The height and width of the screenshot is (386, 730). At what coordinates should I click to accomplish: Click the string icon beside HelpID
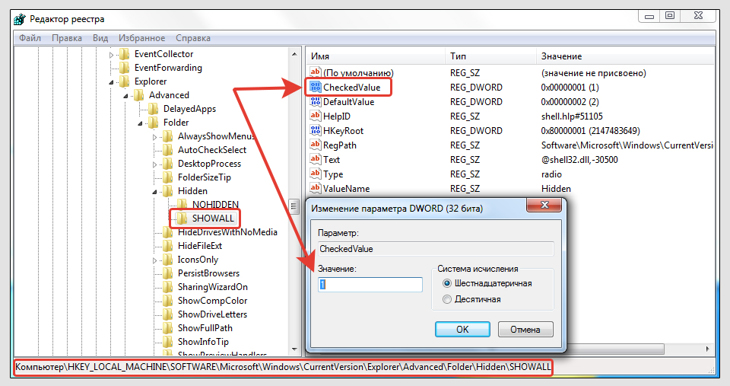316,116
